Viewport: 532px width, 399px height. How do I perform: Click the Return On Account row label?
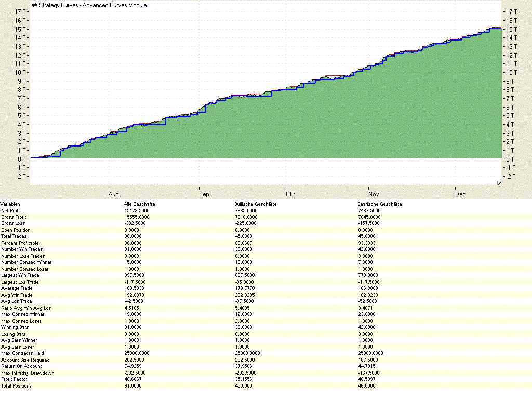click(x=21, y=366)
